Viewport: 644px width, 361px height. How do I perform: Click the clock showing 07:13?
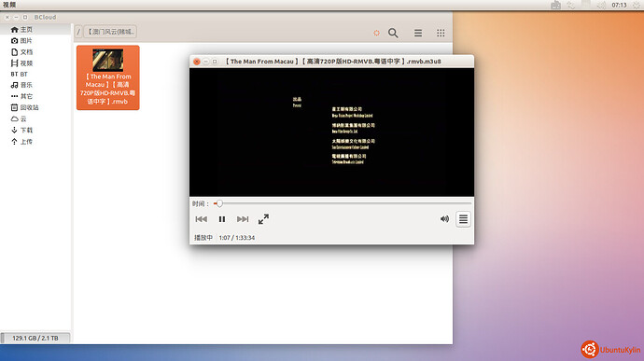[619, 5]
